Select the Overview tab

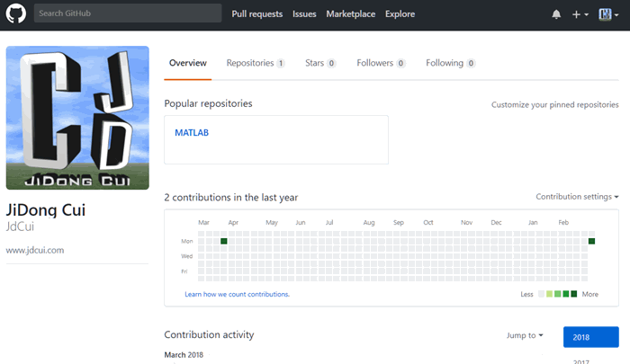(187, 63)
